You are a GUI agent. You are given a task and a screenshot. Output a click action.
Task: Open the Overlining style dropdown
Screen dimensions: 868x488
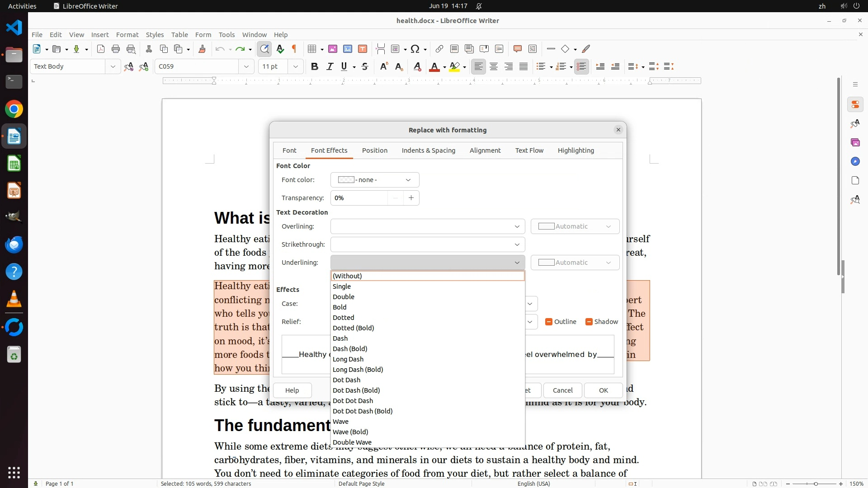pos(427,226)
